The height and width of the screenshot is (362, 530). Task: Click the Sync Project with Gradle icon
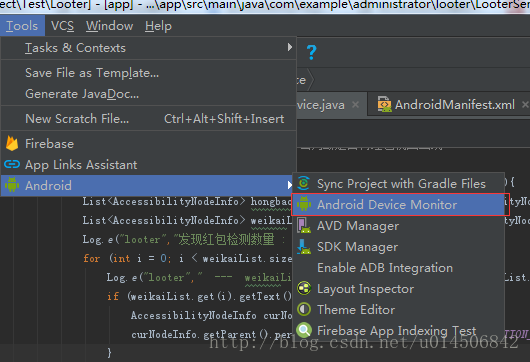pyautogui.click(x=304, y=183)
